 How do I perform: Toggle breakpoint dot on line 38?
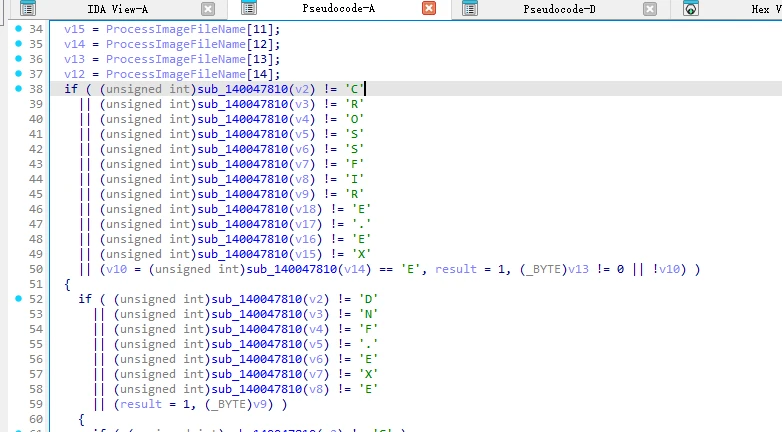tap(18, 88)
